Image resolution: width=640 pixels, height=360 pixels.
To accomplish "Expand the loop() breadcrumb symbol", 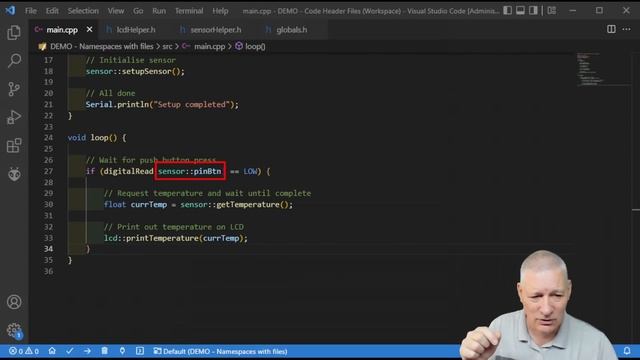I will point(255,47).
